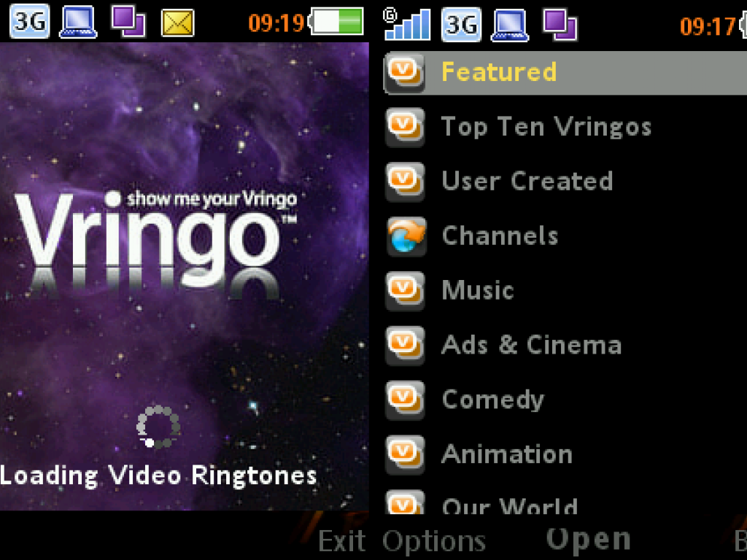The height and width of the screenshot is (560, 747).
Task: Tap the User Created category icon
Action: [x=404, y=182]
